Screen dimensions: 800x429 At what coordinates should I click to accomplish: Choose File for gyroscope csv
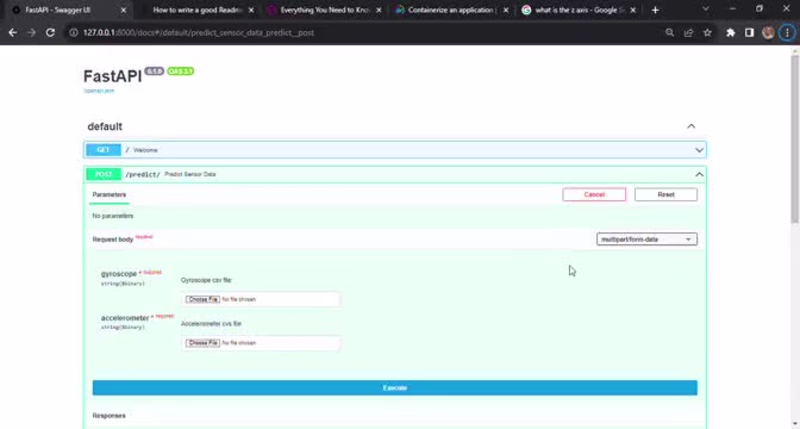[x=203, y=299]
